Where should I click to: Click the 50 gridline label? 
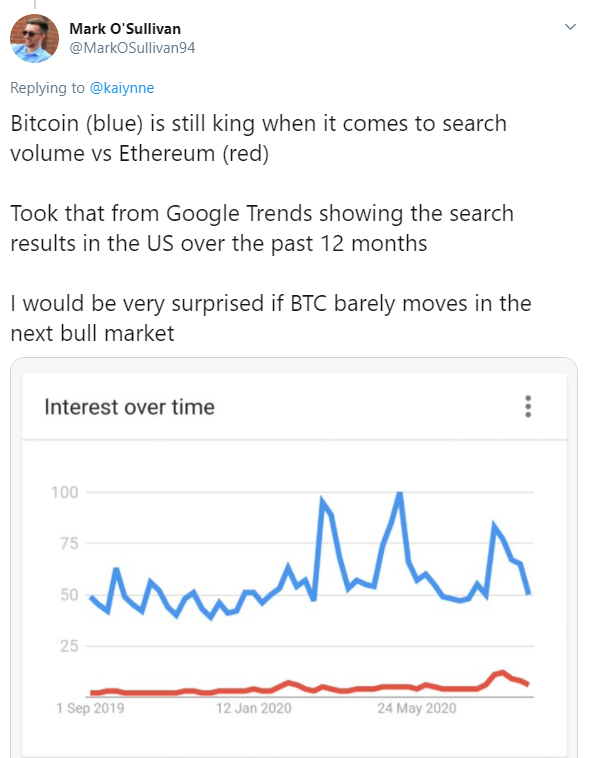(x=69, y=595)
